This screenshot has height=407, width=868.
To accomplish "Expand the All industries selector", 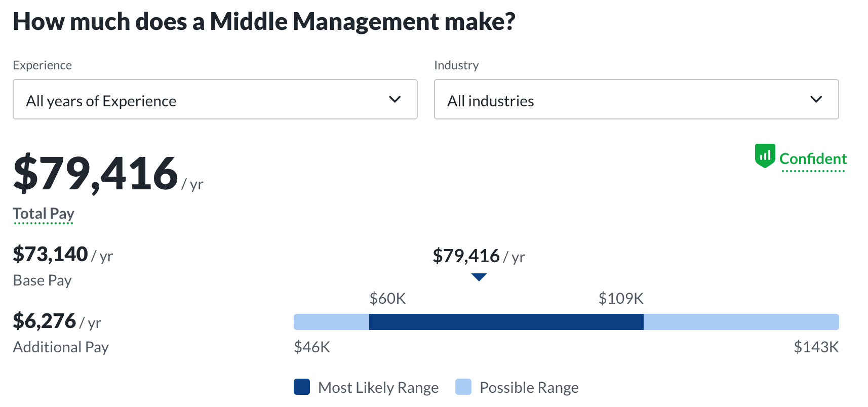I will [636, 99].
